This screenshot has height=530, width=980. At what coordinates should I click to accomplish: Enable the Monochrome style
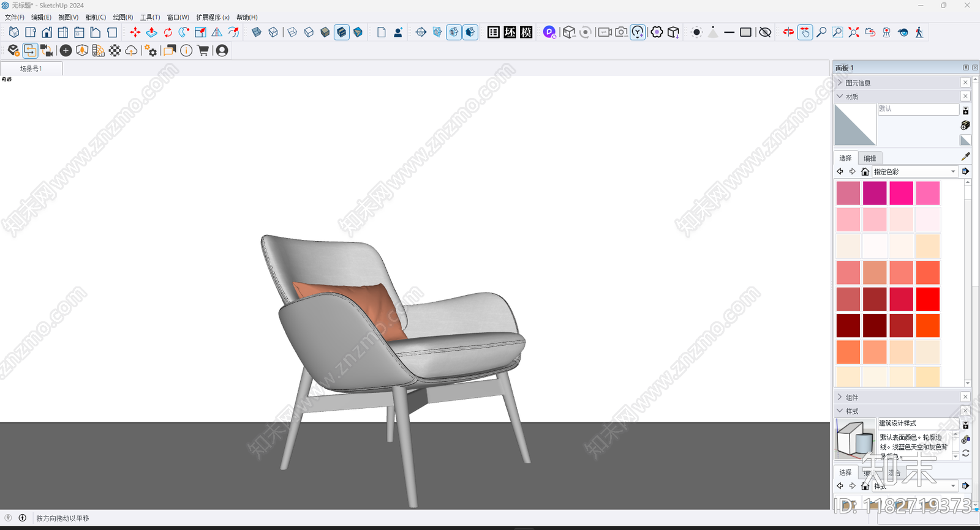point(358,32)
